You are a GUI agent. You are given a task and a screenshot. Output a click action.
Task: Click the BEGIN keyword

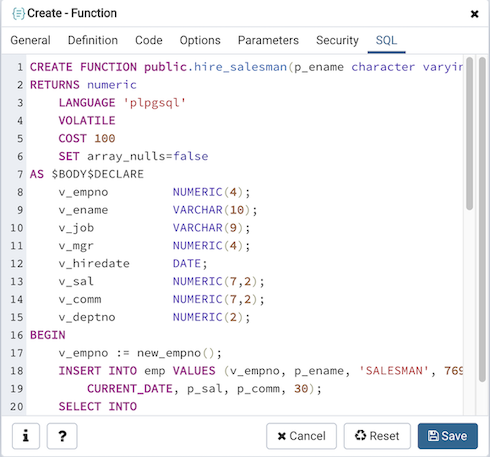pyautogui.click(x=48, y=335)
